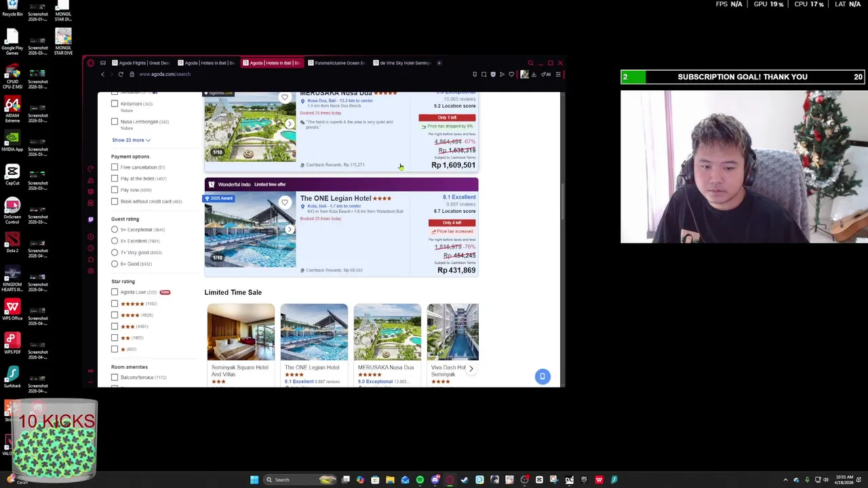Show next photo of MERUSAKA Nusa Dua
This screenshot has width=868, height=488.
[290, 124]
